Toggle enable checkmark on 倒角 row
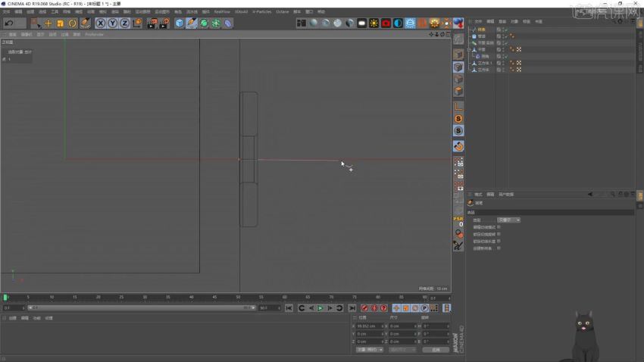 (506, 56)
